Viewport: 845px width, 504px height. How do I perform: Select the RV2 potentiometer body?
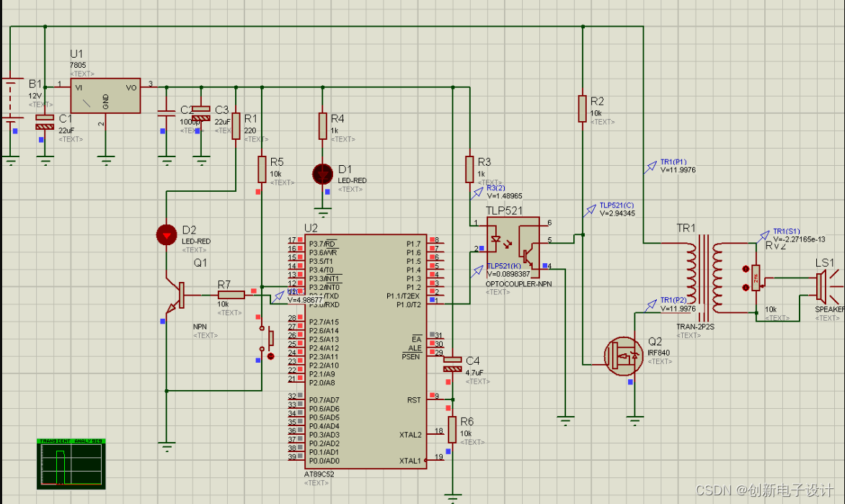point(756,278)
